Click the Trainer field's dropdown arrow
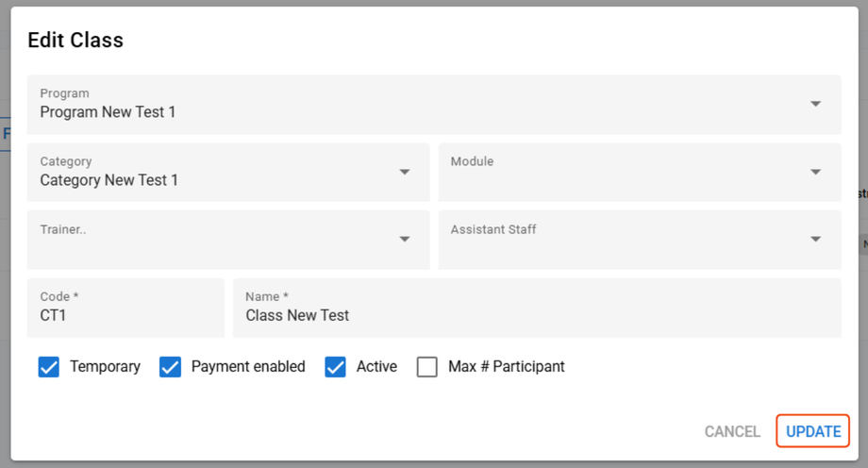Image resolution: width=868 pixels, height=468 pixels. tap(405, 240)
